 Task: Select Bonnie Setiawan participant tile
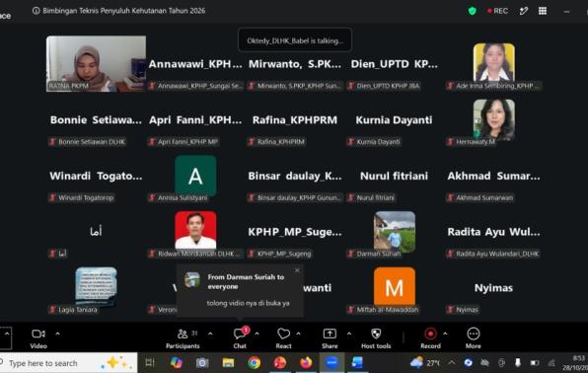[x=96, y=120]
